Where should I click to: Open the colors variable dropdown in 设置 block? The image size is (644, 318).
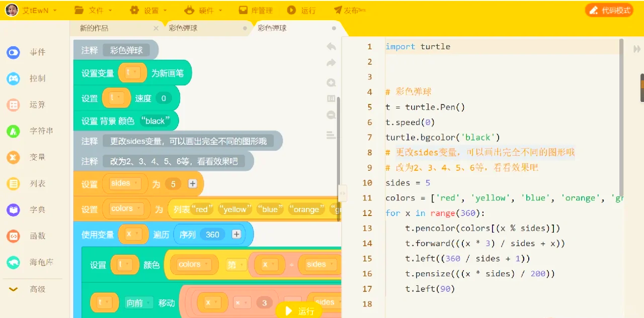pos(127,208)
